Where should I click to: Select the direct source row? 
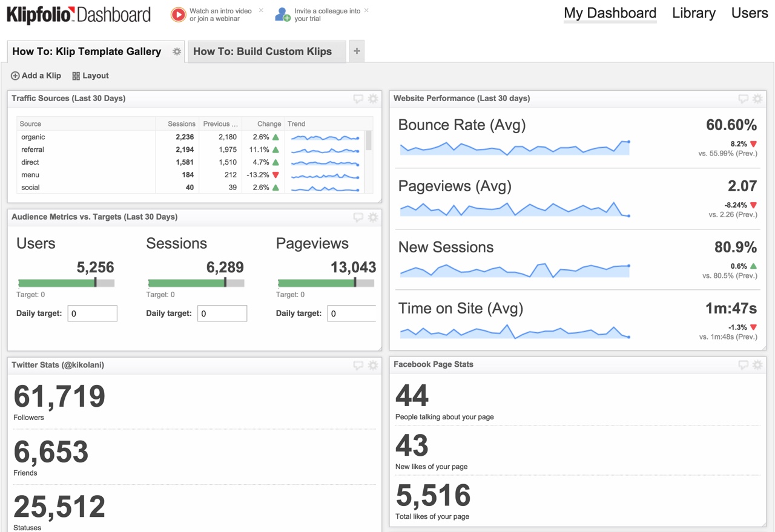(x=191, y=162)
